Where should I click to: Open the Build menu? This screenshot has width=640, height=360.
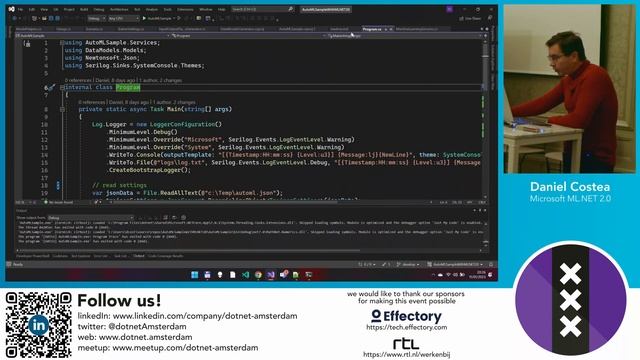coord(84,9)
